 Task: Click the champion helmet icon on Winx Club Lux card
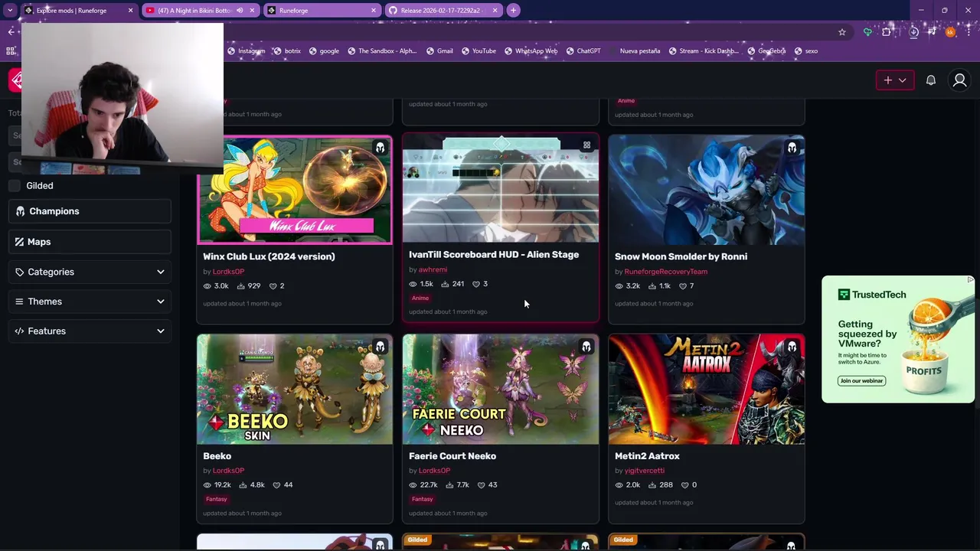pyautogui.click(x=381, y=148)
